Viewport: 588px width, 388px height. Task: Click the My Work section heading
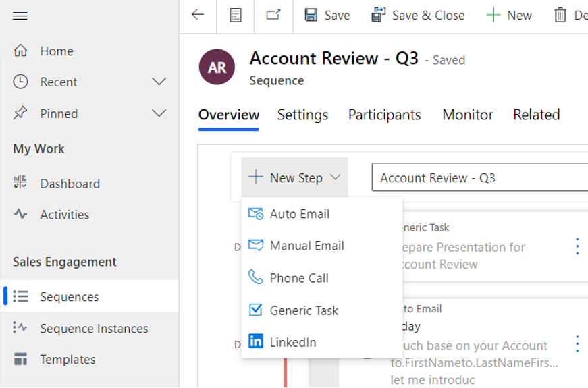coord(38,149)
